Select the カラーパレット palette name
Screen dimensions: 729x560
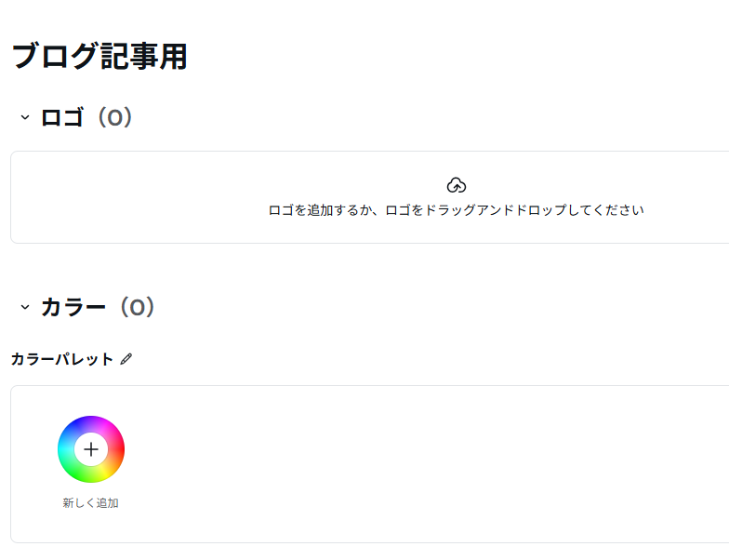pyautogui.click(x=61, y=359)
